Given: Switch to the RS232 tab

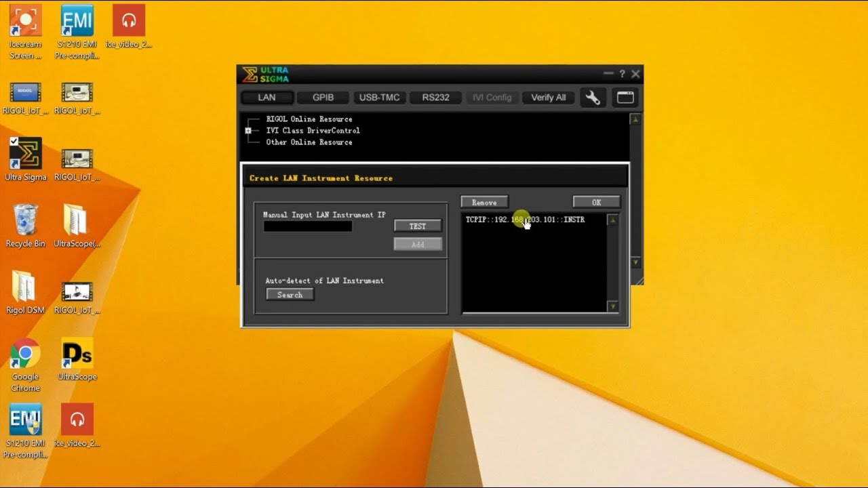Looking at the screenshot, I should 435,98.
